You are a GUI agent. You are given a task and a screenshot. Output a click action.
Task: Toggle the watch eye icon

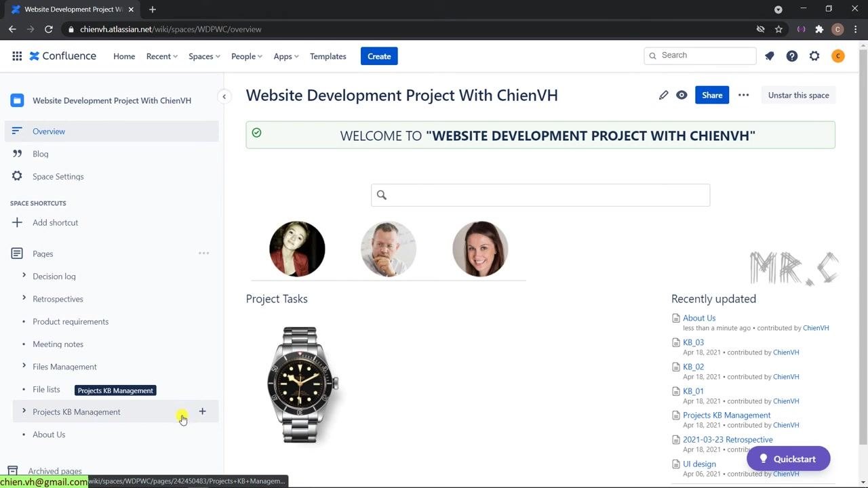682,95
